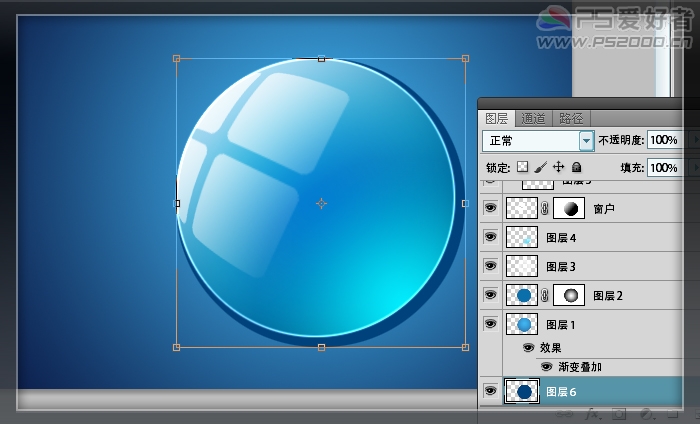Select the 图层 4 thumbnail
Image resolution: width=700 pixels, height=424 pixels.
click(521, 237)
